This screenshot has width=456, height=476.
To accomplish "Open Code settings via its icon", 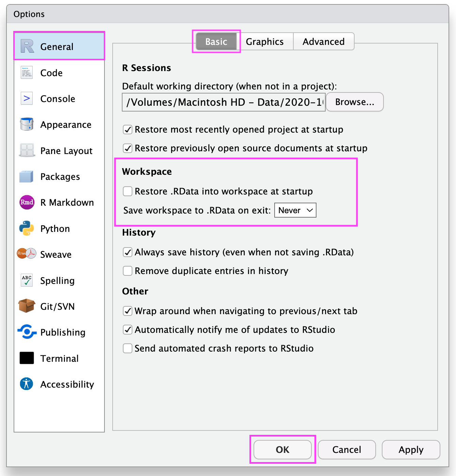I will point(27,72).
